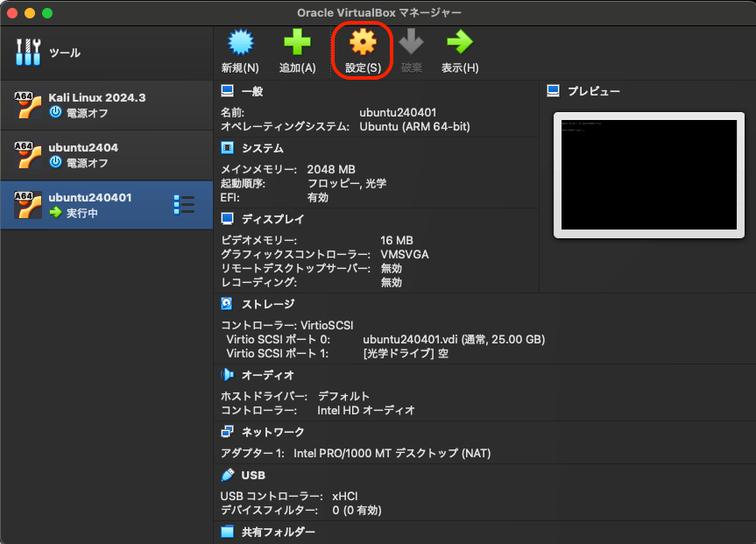Screen dimensions: 756x544
Task: Open the ディスプレイ settings heading
Action: [273, 219]
